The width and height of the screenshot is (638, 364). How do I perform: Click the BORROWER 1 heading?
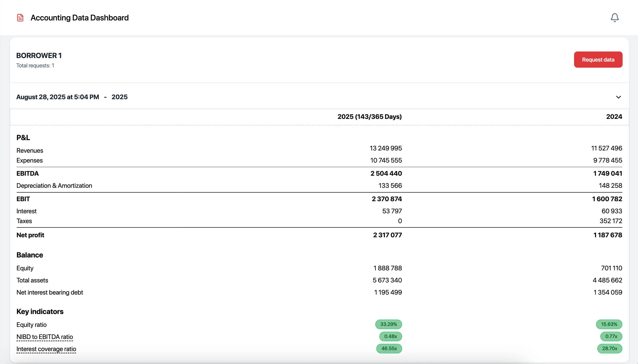39,55
